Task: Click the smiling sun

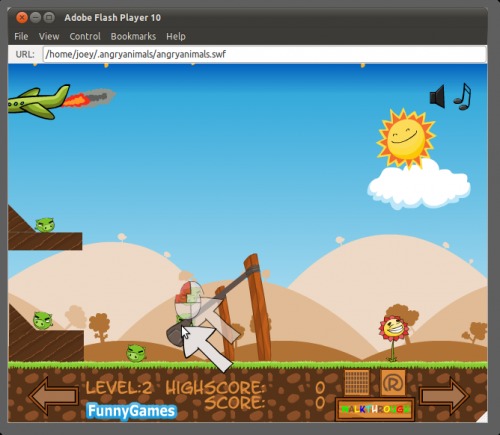Action: click(x=406, y=138)
